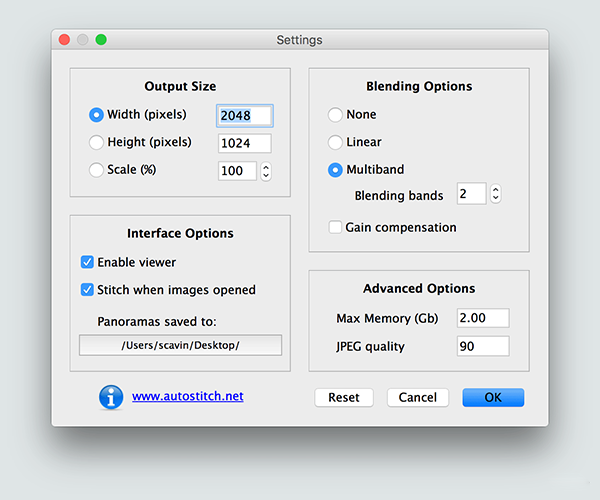Click the Advanced Options heading

point(419,288)
